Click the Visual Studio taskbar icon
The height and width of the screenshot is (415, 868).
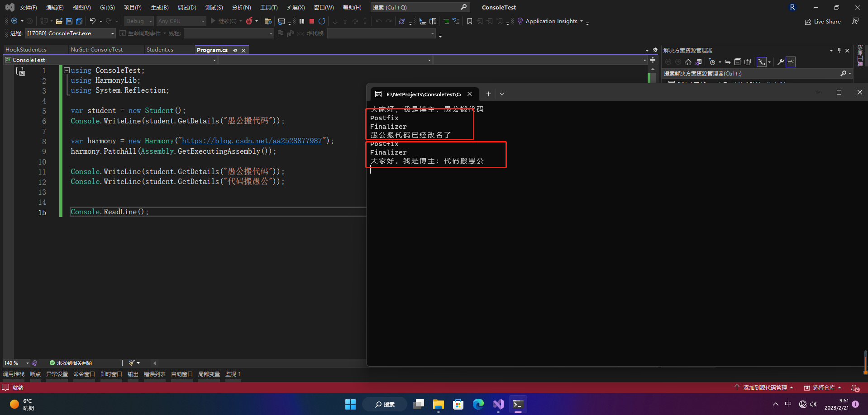tap(498, 404)
